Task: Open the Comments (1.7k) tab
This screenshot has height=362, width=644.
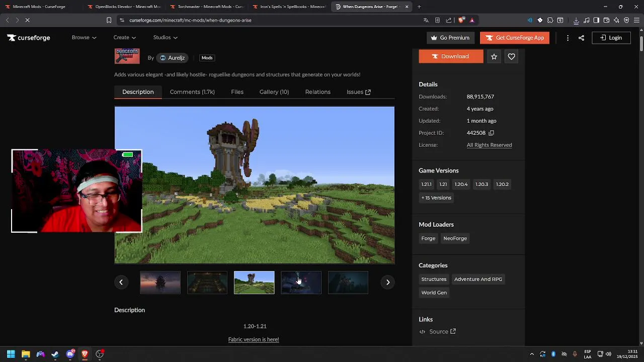Action: tap(192, 92)
